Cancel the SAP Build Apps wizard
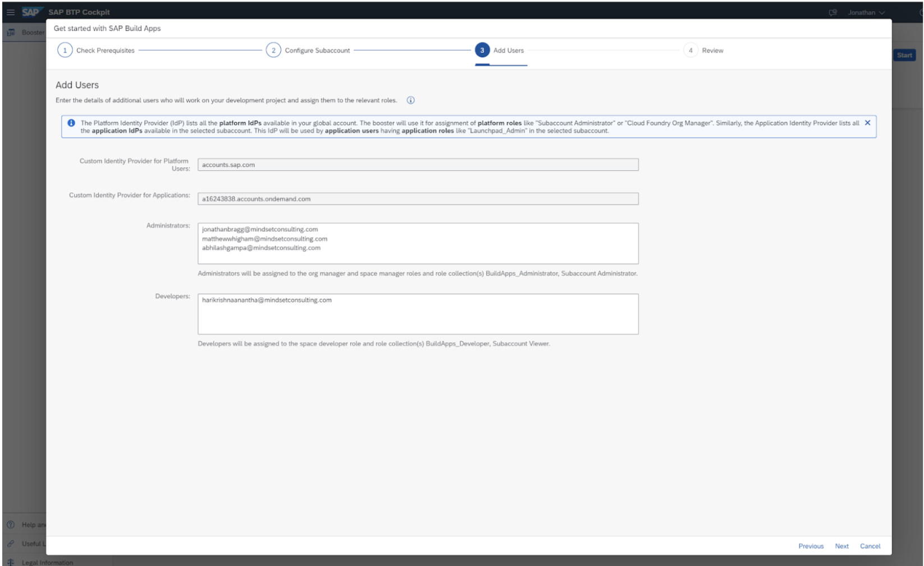924x566 pixels. tap(870, 545)
